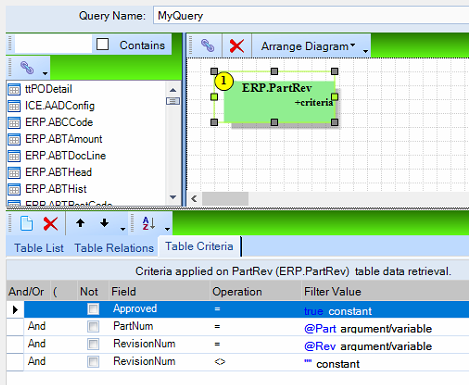Screen dimensions: 469x385
Task: Click empty string constant filter value link
Action: [308, 361]
